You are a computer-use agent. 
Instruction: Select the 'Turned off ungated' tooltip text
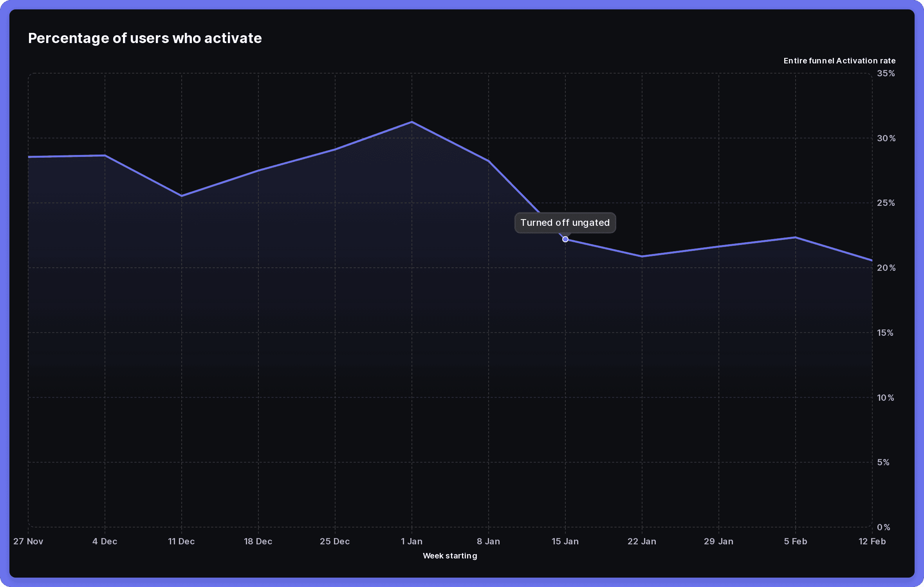point(565,223)
